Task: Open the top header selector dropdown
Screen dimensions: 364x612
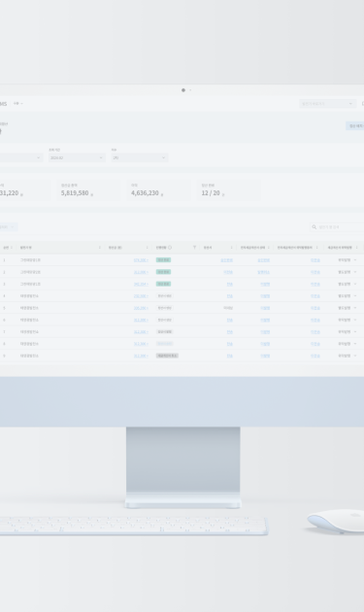Action: [x=327, y=103]
